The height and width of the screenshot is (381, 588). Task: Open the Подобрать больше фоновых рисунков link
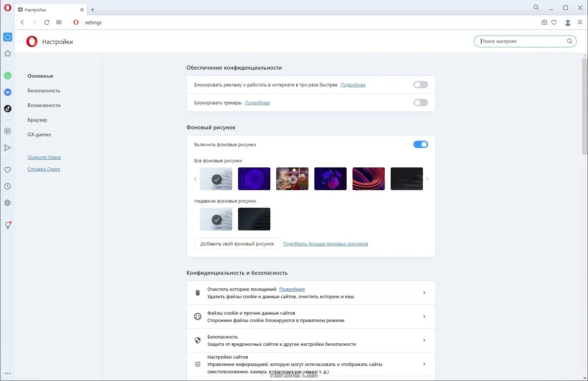pyautogui.click(x=325, y=244)
